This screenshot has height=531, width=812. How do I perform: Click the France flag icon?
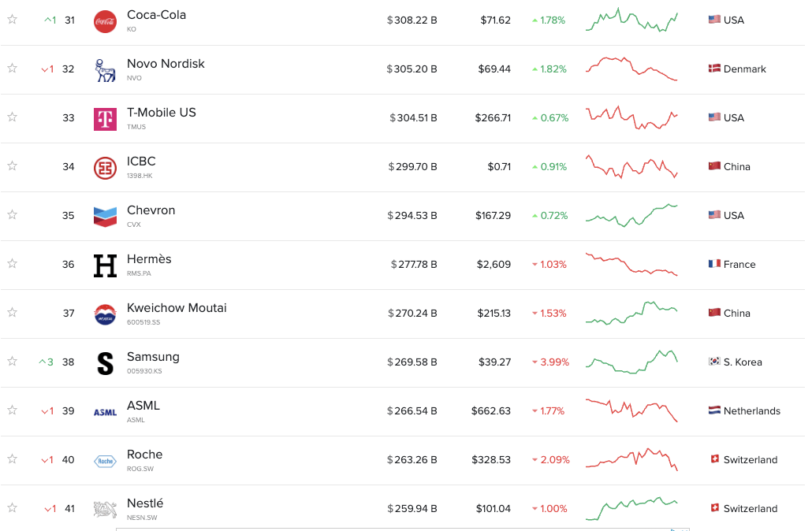tap(714, 264)
